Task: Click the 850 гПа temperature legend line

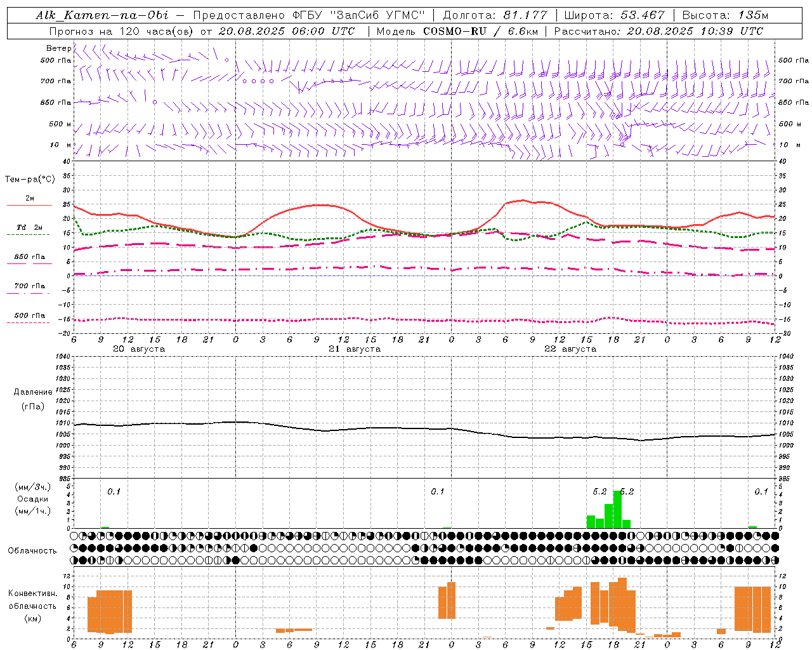Action: point(28,263)
